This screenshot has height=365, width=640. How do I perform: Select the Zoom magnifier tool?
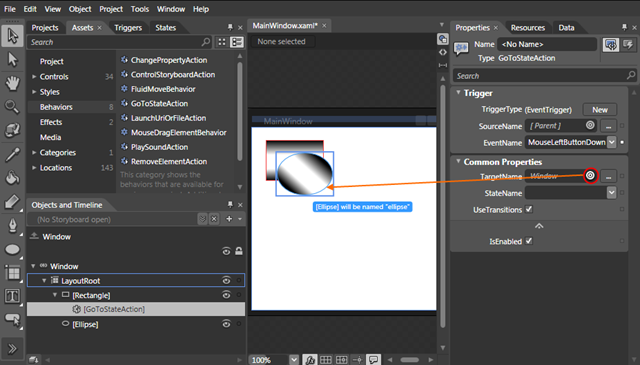[12, 107]
